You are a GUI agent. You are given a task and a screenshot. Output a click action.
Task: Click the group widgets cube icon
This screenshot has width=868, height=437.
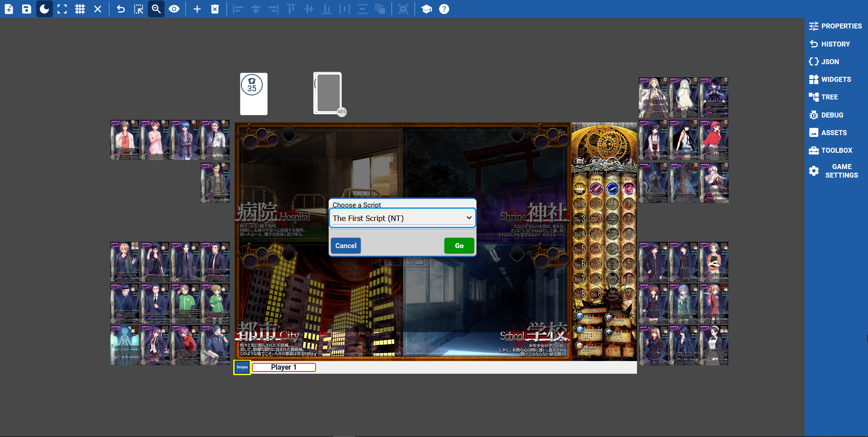(x=403, y=9)
